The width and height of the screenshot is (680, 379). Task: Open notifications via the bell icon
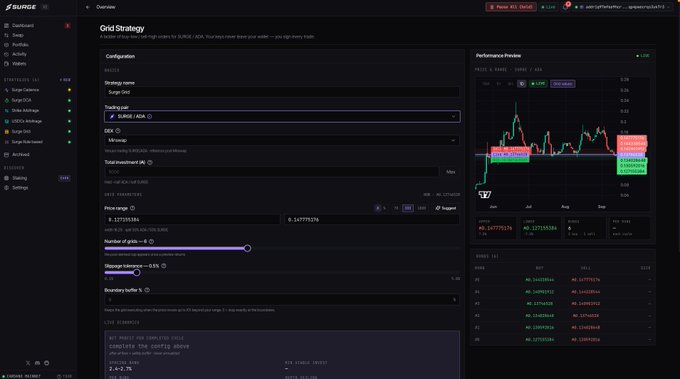(x=566, y=7)
